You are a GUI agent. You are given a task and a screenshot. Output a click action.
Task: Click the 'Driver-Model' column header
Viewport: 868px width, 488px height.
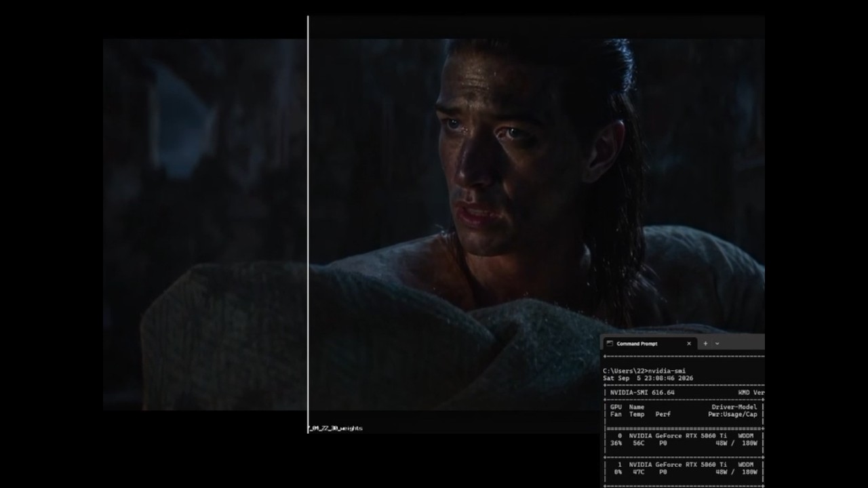[734, 407]
